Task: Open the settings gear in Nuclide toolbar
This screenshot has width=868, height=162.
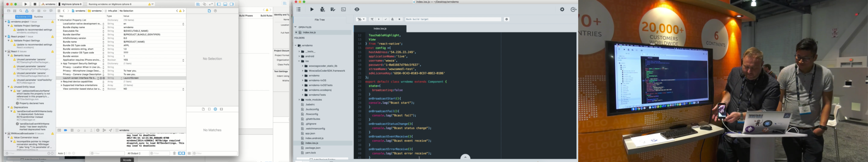Action: click(562, 9)
